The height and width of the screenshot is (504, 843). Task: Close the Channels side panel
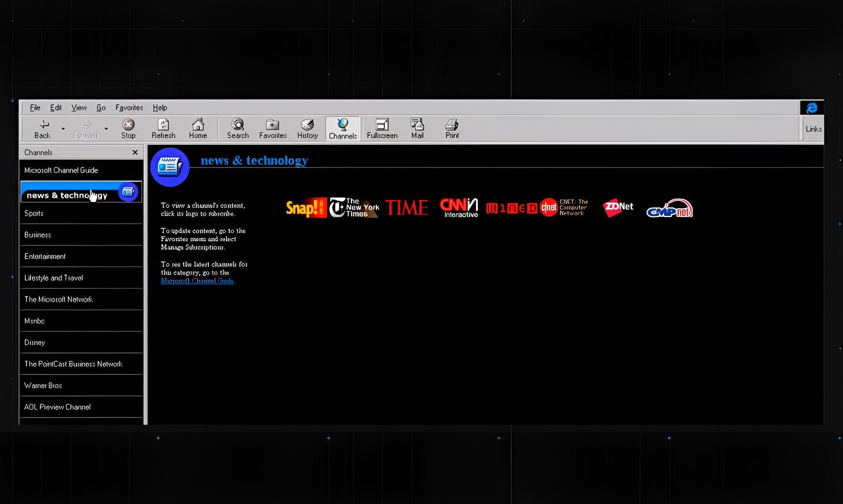(135, 152)
